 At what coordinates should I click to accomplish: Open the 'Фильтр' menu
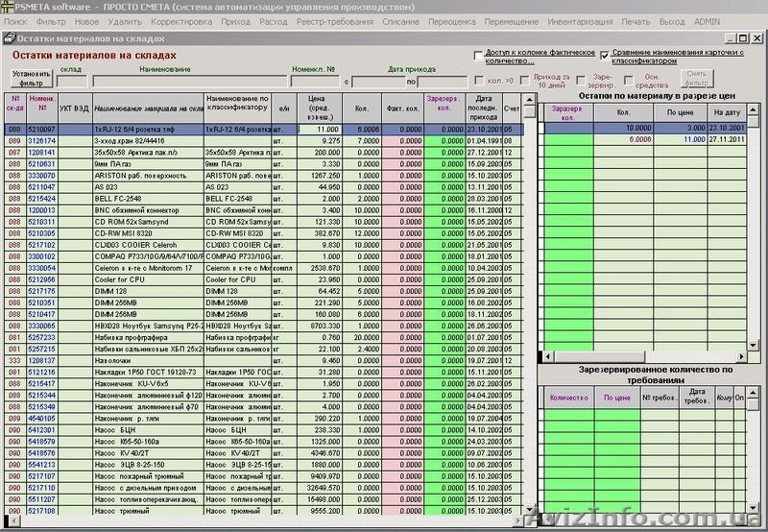50,20
